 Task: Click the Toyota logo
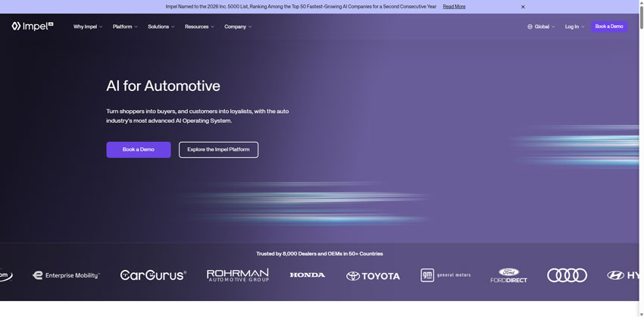[x=373, y=276]
